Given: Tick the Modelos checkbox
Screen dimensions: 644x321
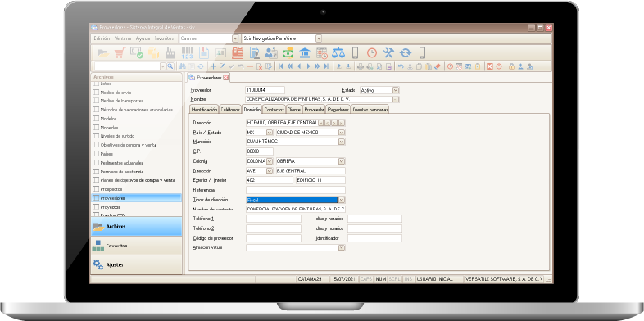Looking at the screenshot, I should tap(96, 119).
